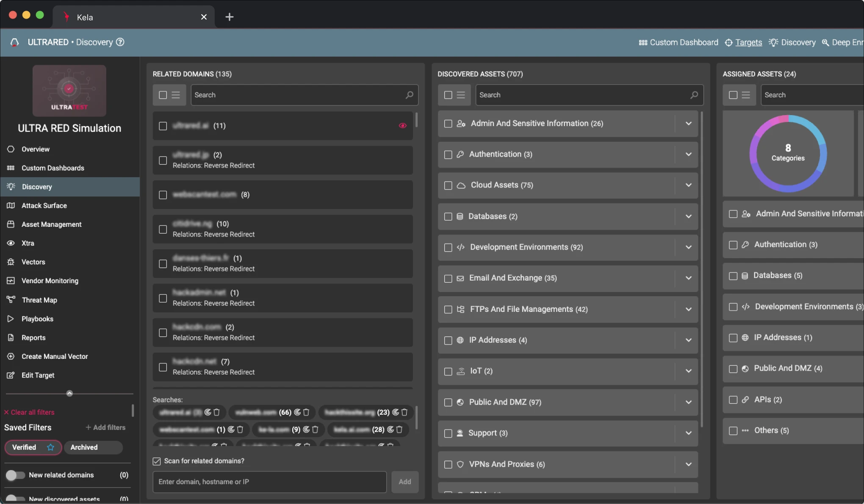The height and width of the screenshot is (504, 864).
Task: Click the Add button next to domain input
Action: [x=405, y=482]
